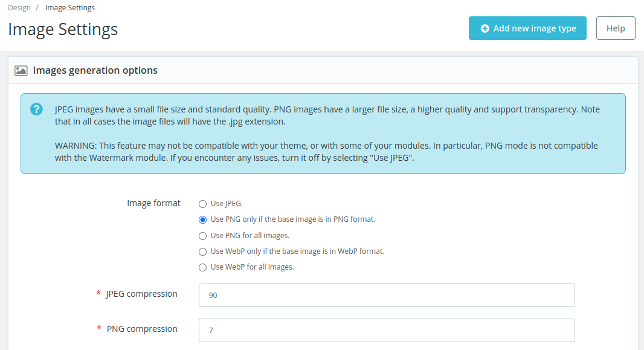
Task: Click the blue WARNING info alert box
Action: tap(323, 134)
